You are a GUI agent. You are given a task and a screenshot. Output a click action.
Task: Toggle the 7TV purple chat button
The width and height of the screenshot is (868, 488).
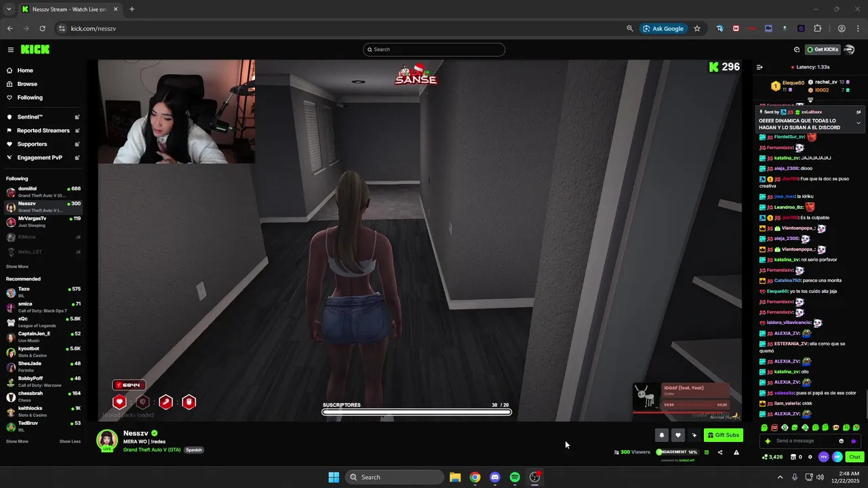click(x=824, y=457)
